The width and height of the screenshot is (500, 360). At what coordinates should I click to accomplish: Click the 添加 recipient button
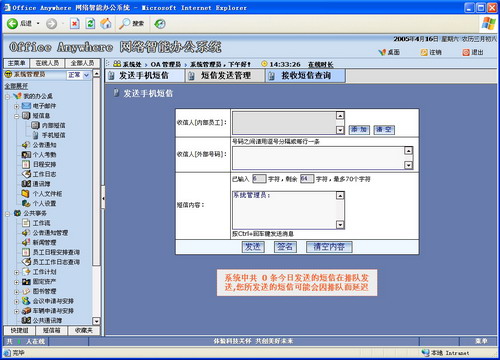[359, 129]
